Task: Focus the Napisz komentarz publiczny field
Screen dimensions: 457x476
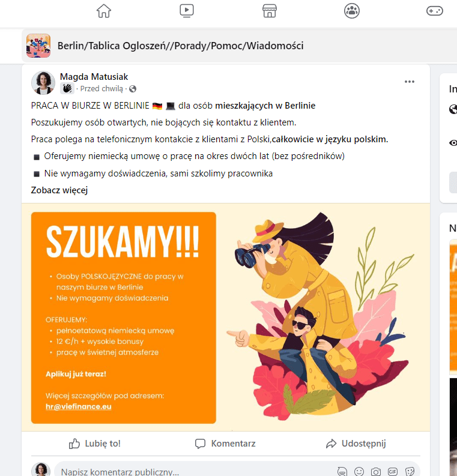Action: click(195, 471)
